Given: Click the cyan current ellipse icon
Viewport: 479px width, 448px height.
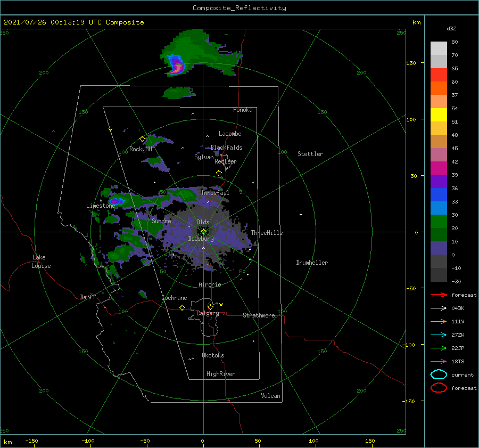Looking at the screenshot, I should 439,374.
